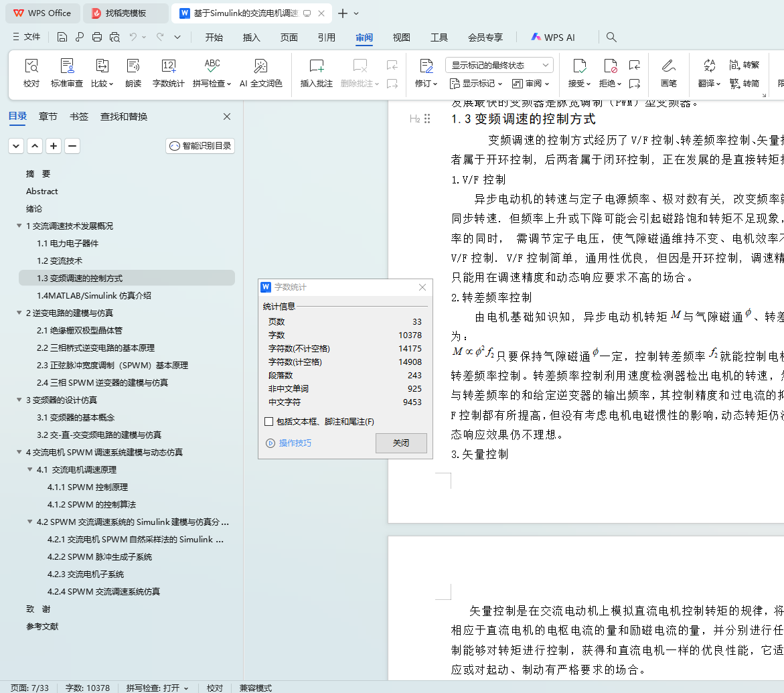Open 拼写检查: 打开 status bar dropdown
The height and width of the screenshot is (693, 784).
pos(157,688)
